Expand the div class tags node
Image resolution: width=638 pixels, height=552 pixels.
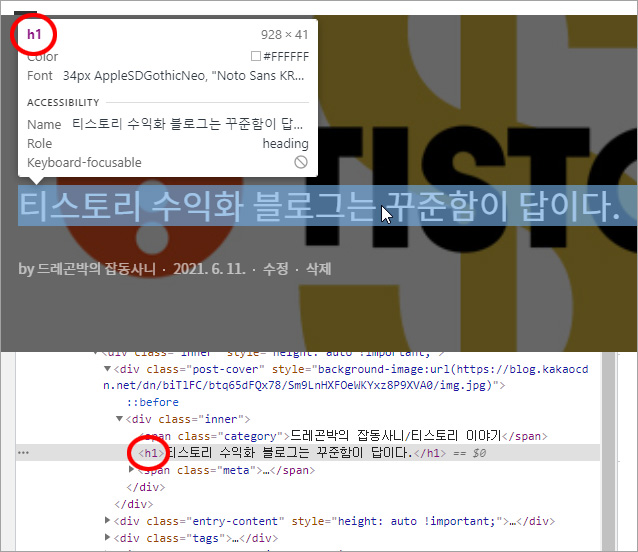tap(107, 537)
